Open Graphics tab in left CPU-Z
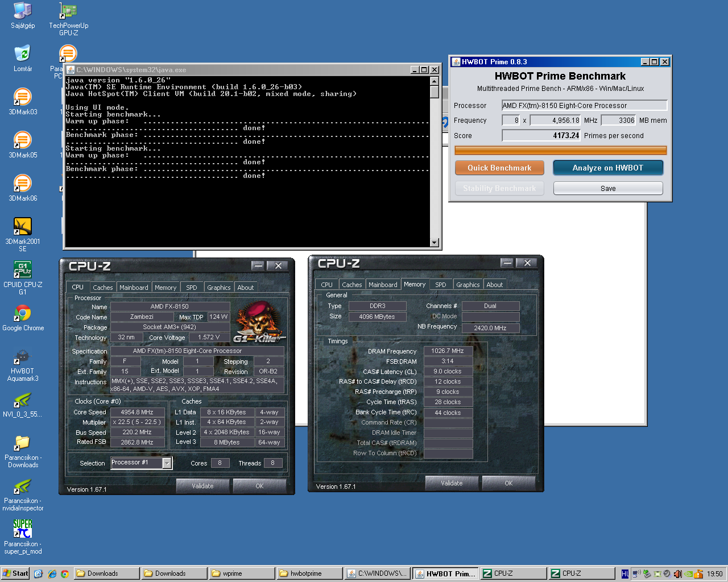The width and height of the screenshot is (728, 582). (x=219, y=288)
